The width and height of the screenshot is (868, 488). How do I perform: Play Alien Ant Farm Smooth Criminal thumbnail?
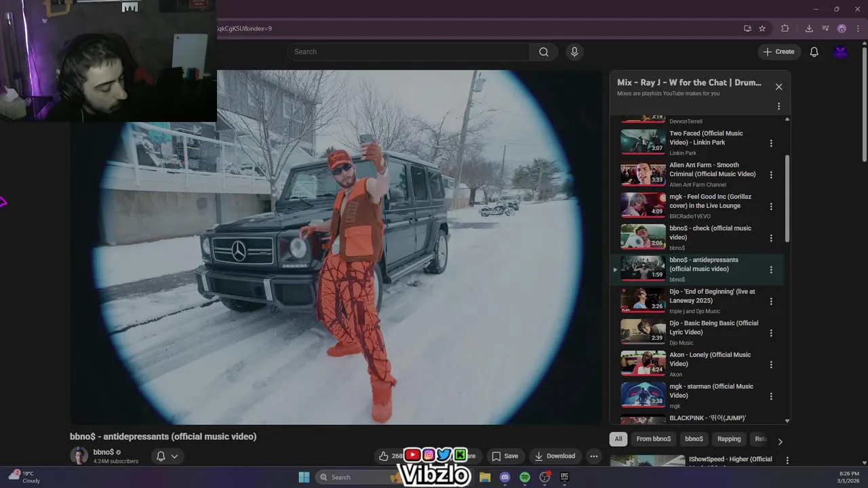coord(643,173)
